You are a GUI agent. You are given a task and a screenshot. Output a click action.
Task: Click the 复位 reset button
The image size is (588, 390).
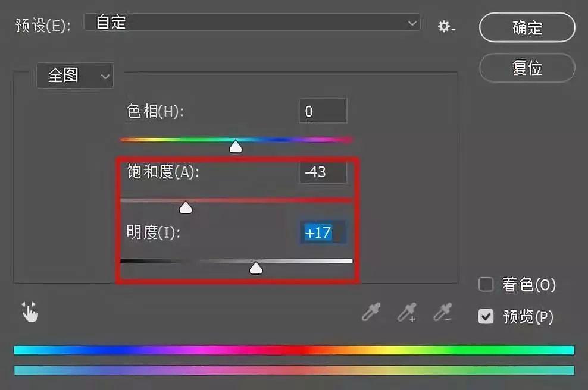tap(527, 68)
